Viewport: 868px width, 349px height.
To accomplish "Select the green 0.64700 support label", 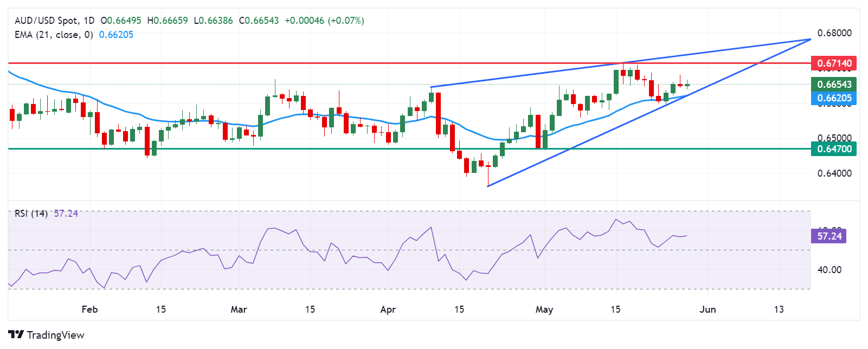I will click(x=834, y=148).
